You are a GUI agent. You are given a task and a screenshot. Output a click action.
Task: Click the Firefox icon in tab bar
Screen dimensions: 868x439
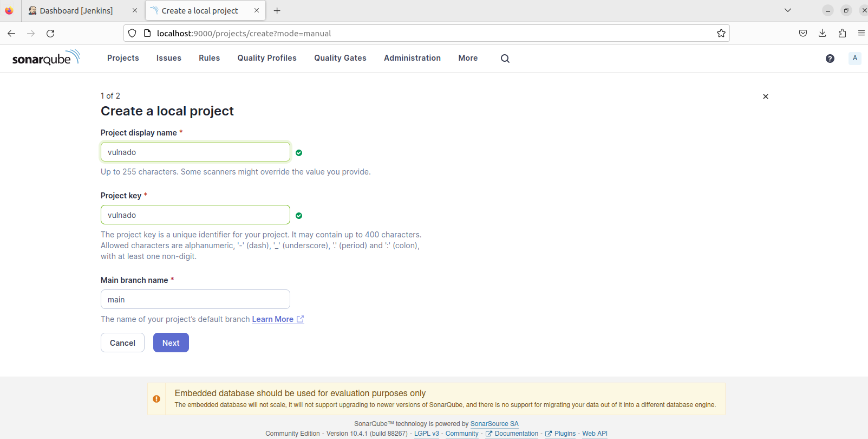[x=9, y=10]
